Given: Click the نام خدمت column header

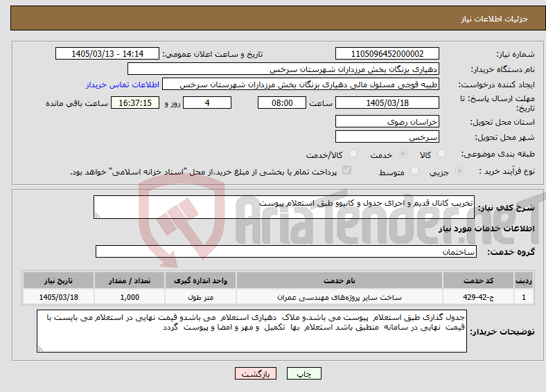Looking at the screenshot, I should (x=339, y=280).
